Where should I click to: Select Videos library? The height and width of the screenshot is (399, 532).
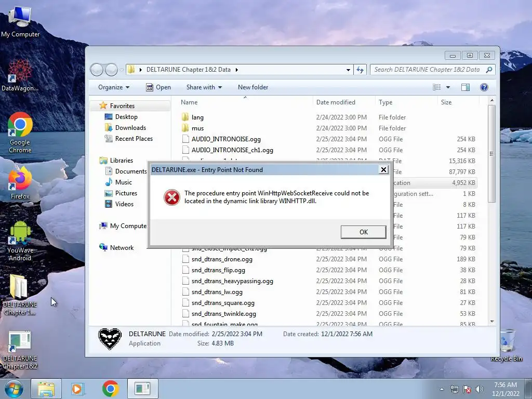tap(119, 204)
